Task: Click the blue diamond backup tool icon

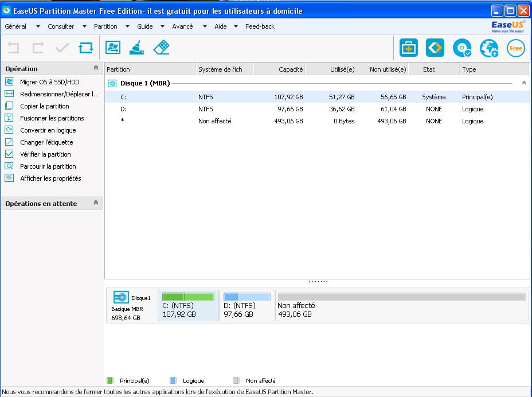Action: pos(435,48)
